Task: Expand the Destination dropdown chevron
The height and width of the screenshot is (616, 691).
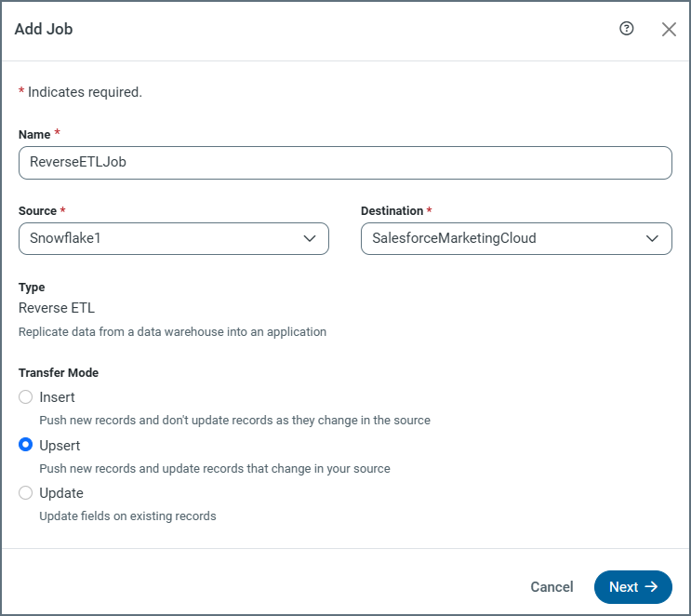Action: click(653, 238)
